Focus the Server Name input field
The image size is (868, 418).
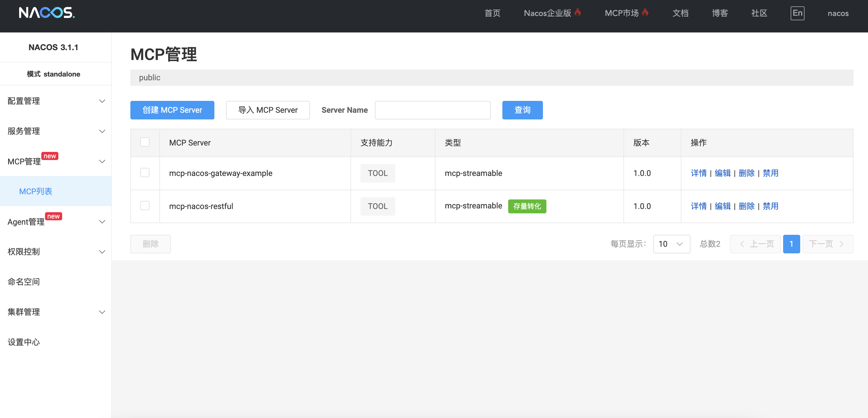tap(433, 110)
